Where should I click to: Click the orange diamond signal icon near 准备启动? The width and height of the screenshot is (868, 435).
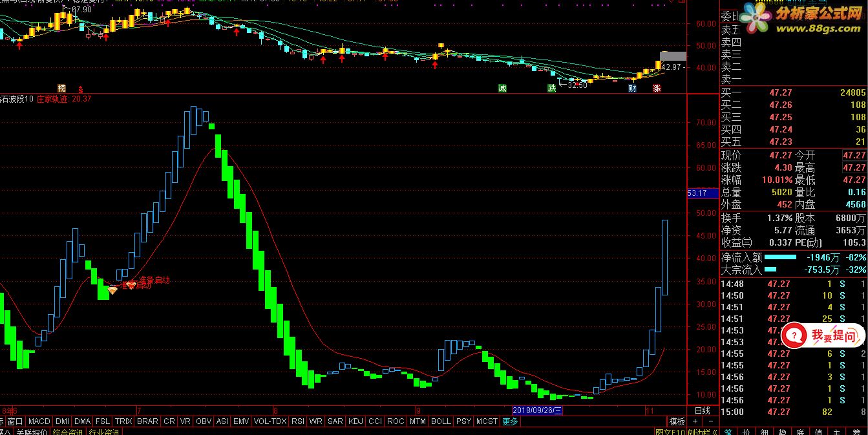point(112,290)
